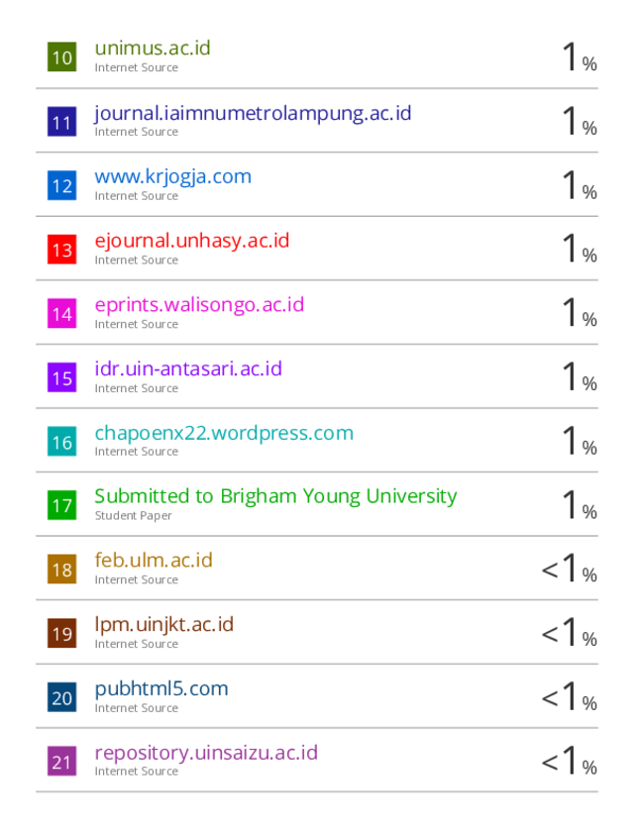This screenshot has height=833, width=644.
Task: Open repository.uinsaizu.ac.id source
Action: click(206, 754)
